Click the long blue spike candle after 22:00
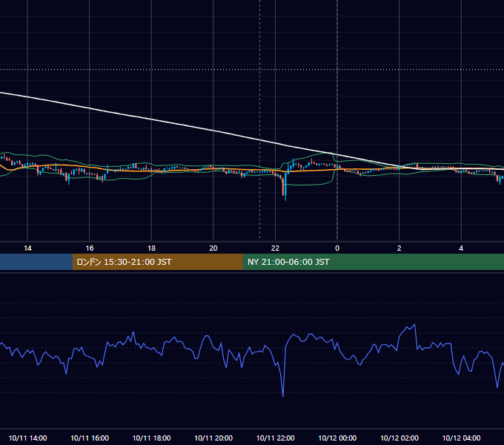The width and height of the screenshot is (504, 445). click(285, 186)
